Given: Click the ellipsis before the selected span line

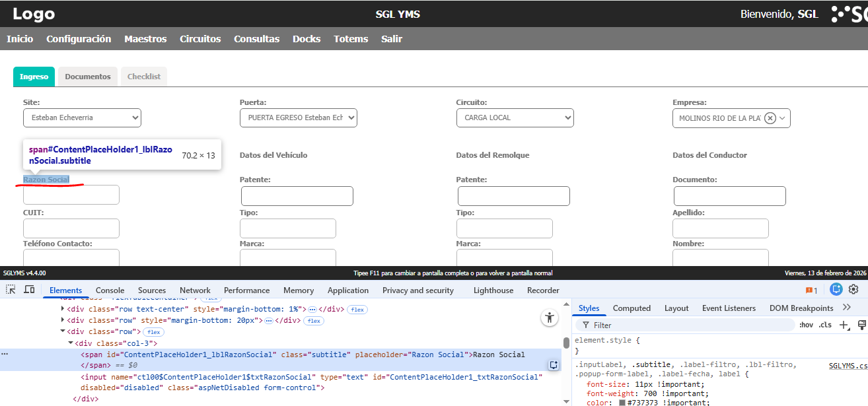Looking at the screenshot, I should tap(5, 355).
